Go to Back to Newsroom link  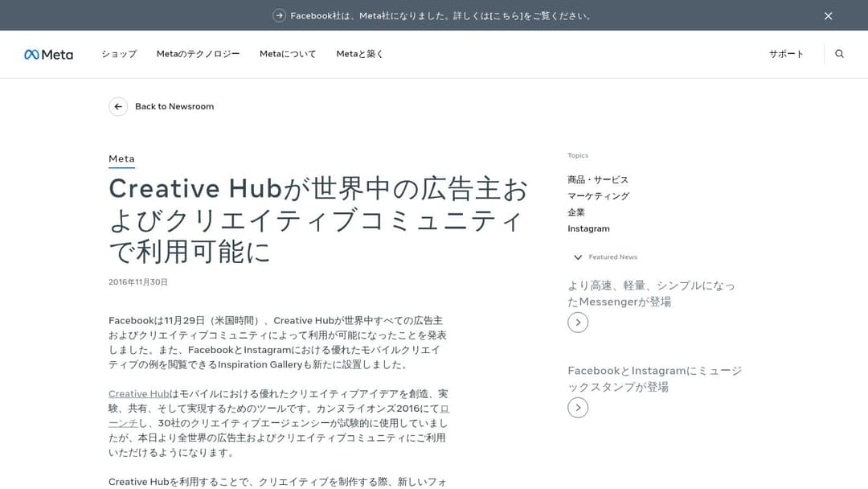click(174, 106)
